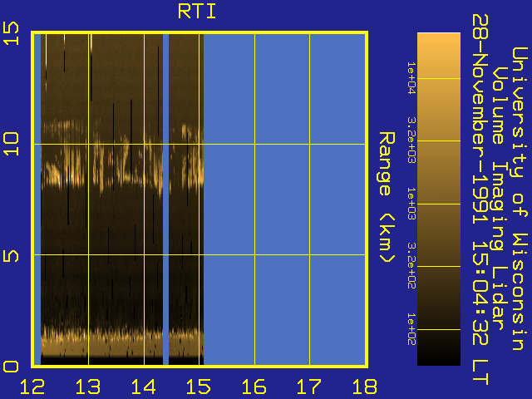Click the x-axis tick label 14
The height and width of the screenshot is (399, 532).
coord(143,387)
